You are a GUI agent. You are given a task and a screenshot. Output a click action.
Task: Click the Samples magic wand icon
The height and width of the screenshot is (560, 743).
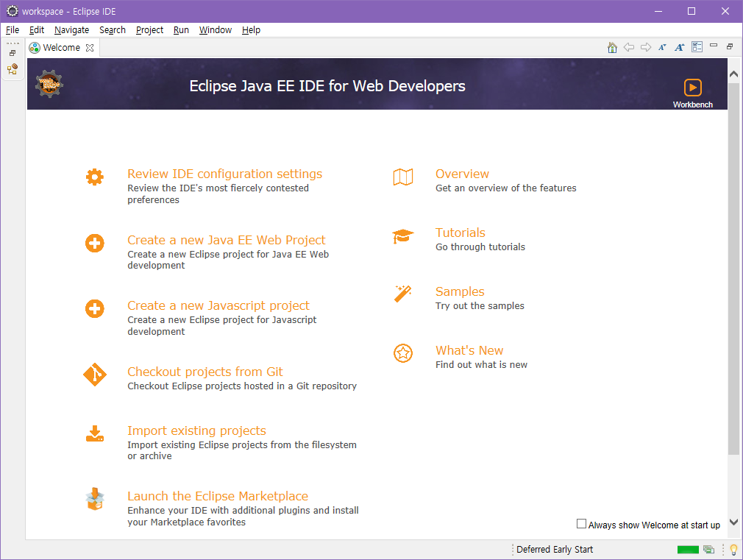coord(403,294)
